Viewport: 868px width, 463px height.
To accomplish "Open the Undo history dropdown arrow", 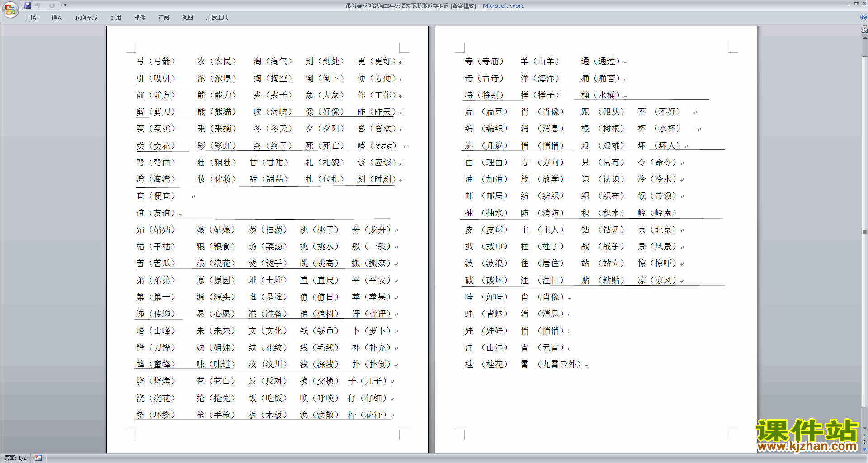I will (44, 5).
